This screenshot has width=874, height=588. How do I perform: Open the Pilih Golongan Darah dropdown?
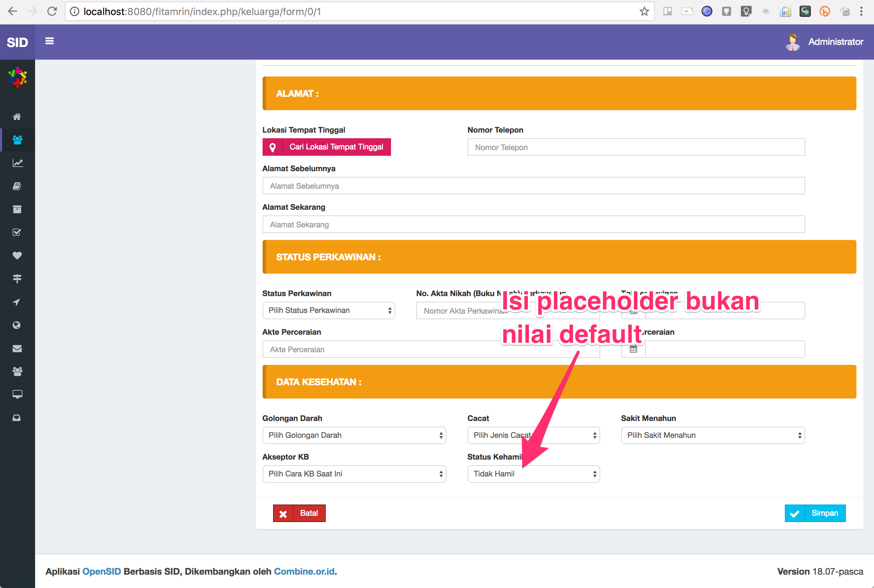354,435
